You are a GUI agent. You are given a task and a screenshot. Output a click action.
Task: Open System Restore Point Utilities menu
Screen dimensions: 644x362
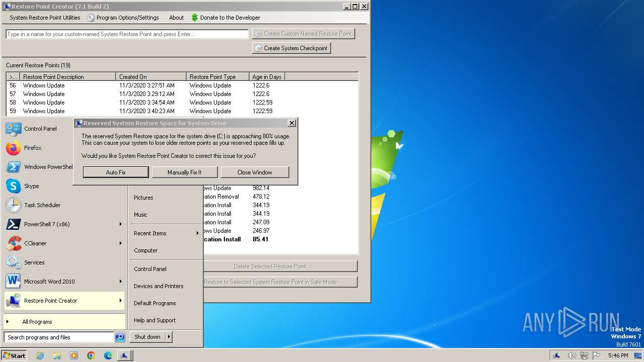point(45,18)
